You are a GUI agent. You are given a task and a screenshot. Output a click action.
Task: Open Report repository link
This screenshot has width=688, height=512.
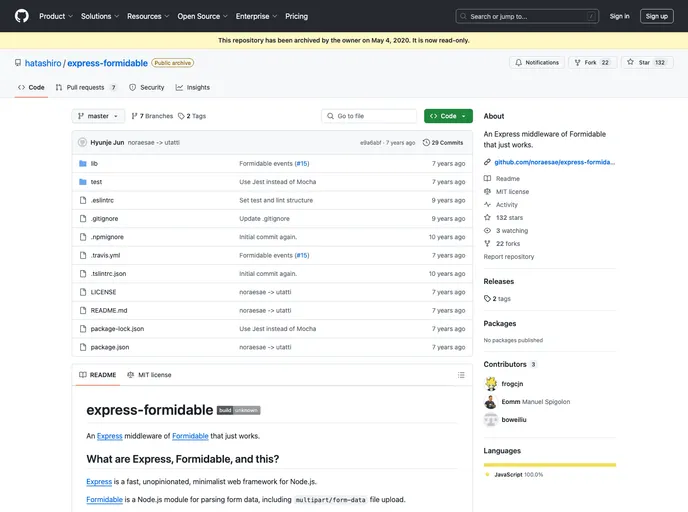coord(509,257)
